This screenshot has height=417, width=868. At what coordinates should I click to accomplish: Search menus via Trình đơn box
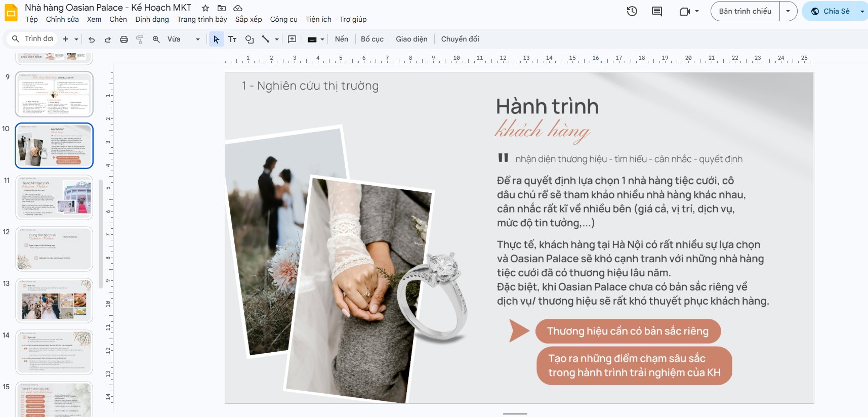33,39
